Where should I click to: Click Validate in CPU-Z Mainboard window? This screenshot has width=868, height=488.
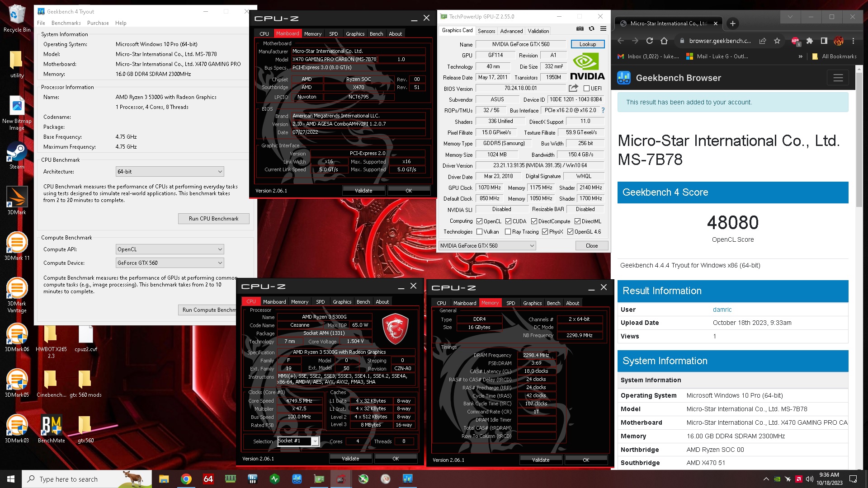tap(363, 191)
